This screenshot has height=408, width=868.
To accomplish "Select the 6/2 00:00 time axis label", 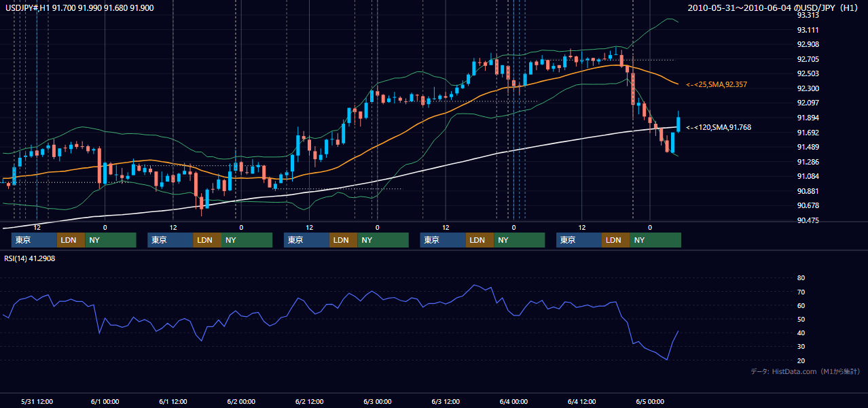I will click(241, 401).
